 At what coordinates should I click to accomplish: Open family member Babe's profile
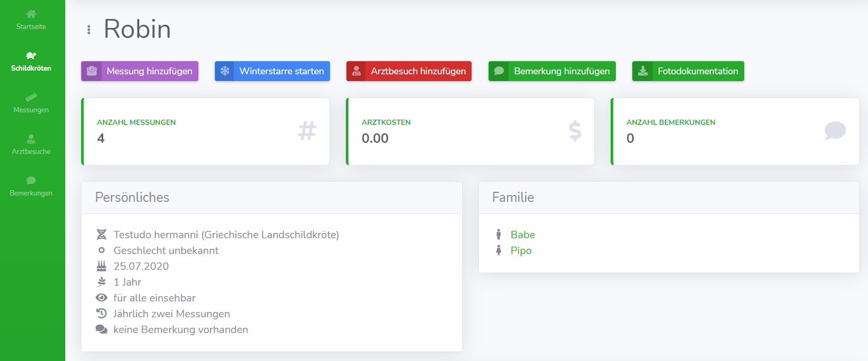(522, 235)
